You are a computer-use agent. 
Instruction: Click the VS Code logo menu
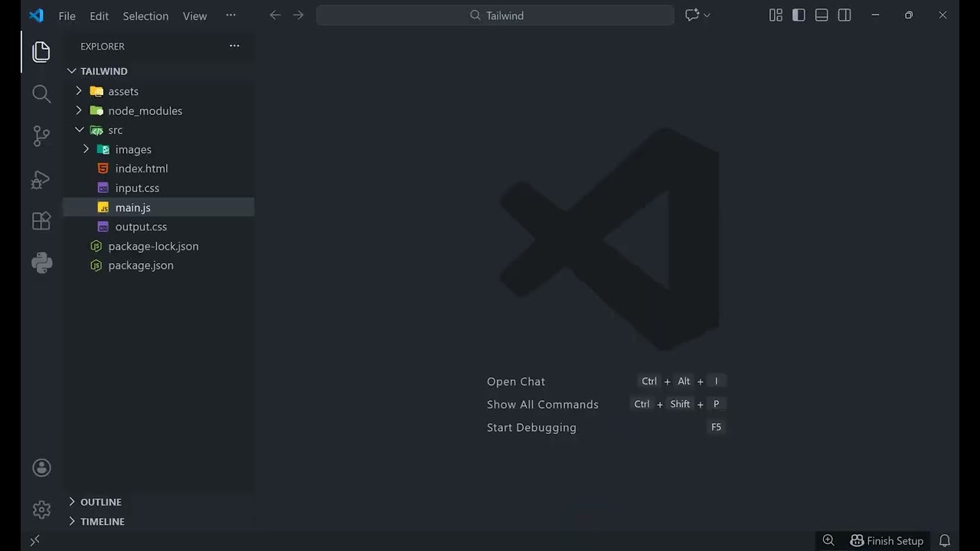[x=36, y=15]
